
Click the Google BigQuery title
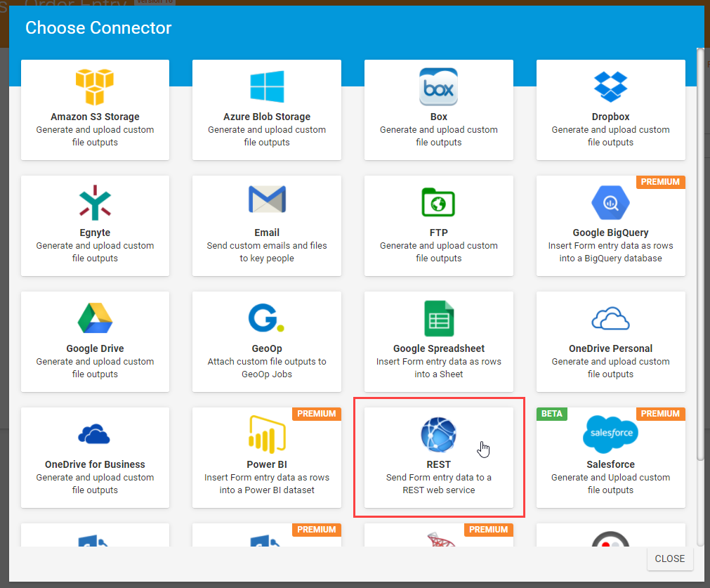[610, 233]
